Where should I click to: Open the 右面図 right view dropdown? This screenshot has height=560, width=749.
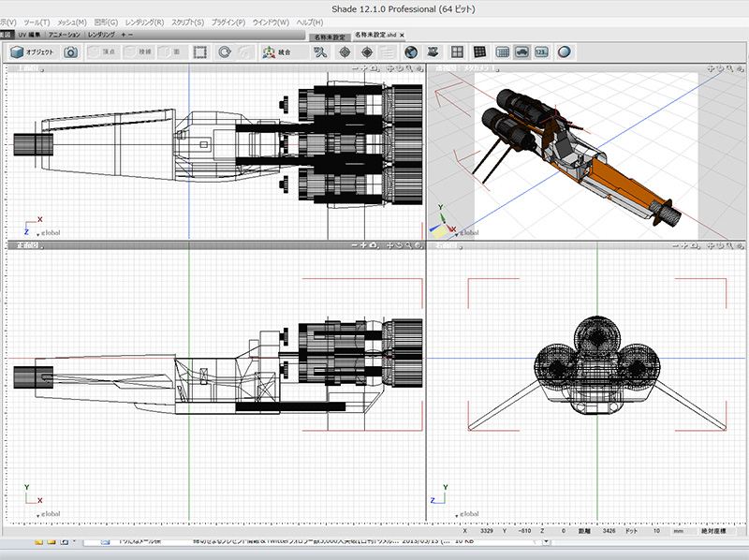[x=448, y=245]
